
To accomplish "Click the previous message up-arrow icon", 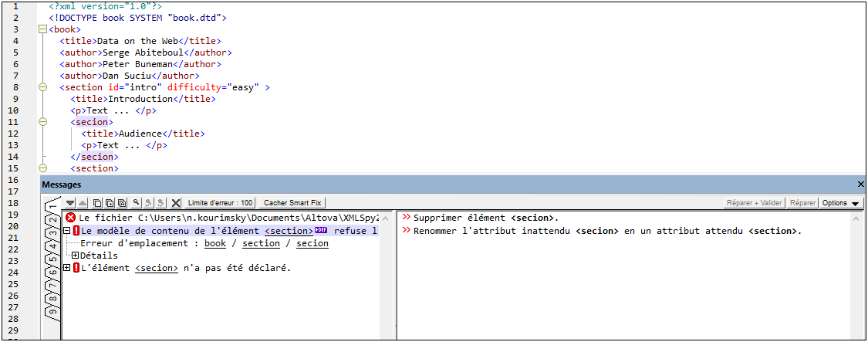I will click(83, 203).
